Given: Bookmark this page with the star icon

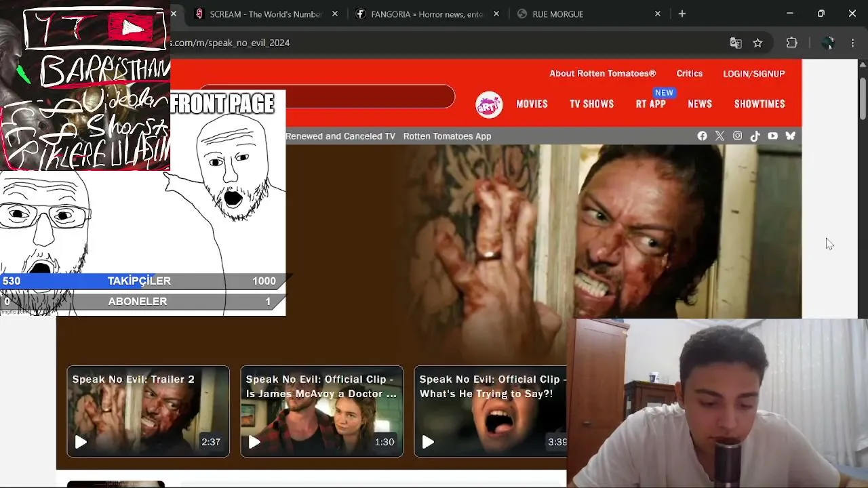Looking at the screenshot, I should pos(757,43).
